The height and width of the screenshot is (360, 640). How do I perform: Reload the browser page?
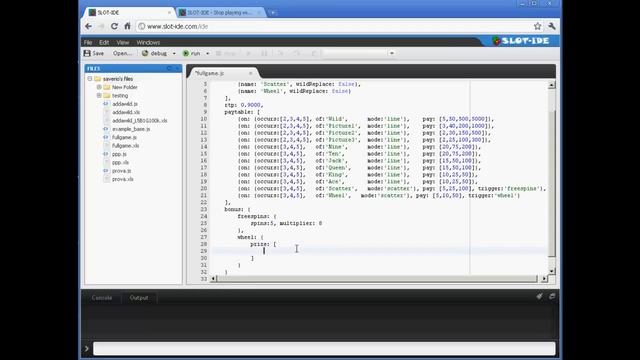[114, 26]
